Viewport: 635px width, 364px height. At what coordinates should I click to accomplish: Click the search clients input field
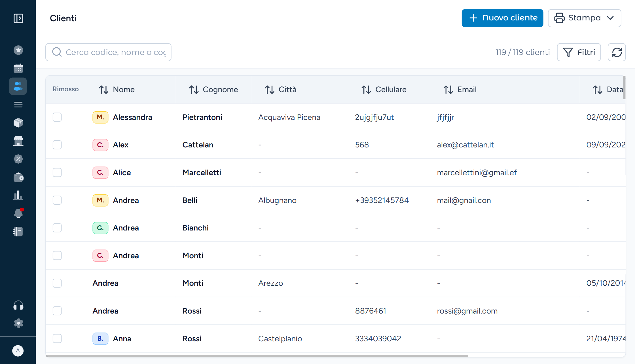pyautogui.click(x=108, y=52)
